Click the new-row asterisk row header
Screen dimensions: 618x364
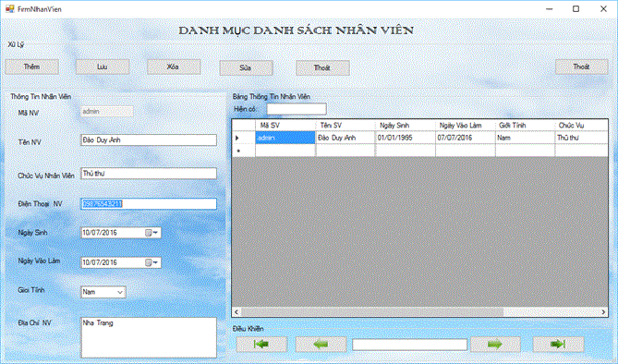[x=244, y=151]
